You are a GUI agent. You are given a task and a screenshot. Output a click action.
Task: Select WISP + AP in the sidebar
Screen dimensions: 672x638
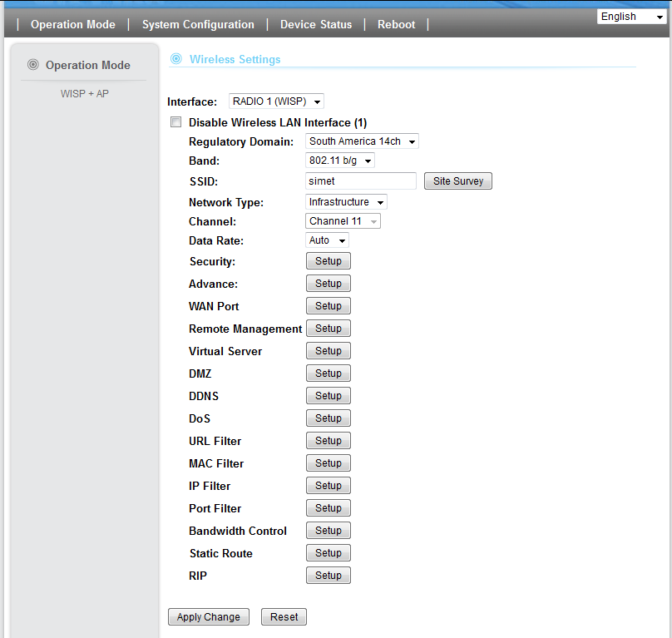pos(85,94)
